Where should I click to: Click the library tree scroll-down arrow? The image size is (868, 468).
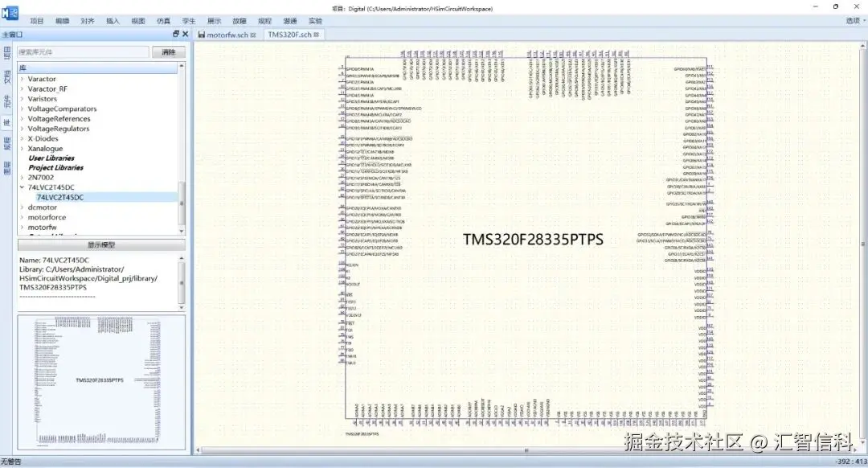pos(182,231)
